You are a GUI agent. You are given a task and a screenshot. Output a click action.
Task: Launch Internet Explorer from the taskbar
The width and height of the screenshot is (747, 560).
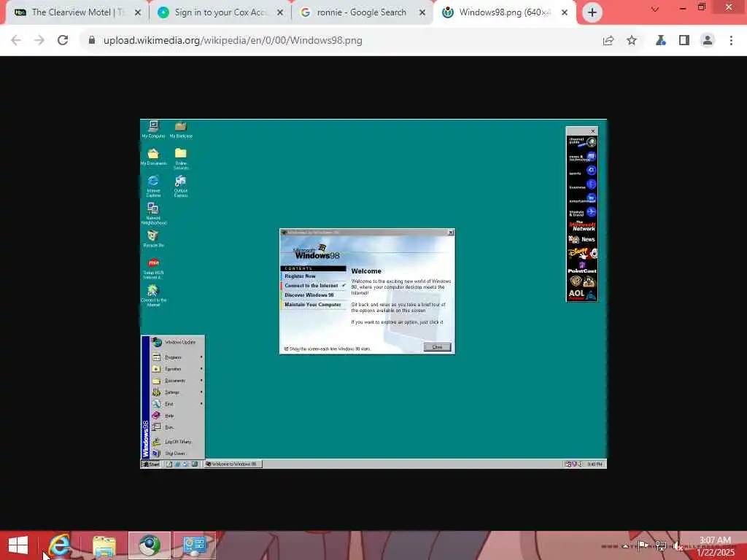pyautogui.click(x=60, y=545)
